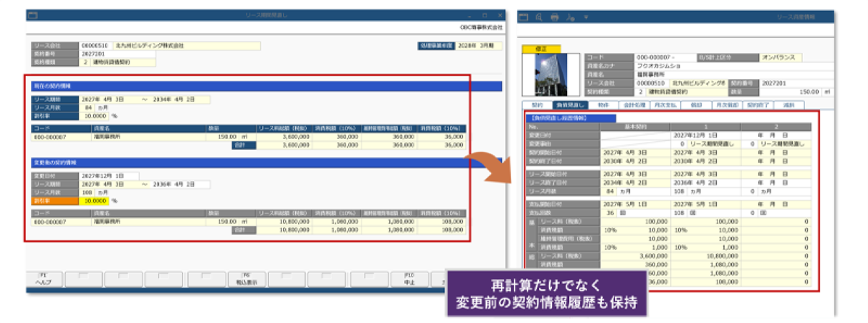Click the yellow 修正 mode label
Screen dimensions: 868x323
541,48
